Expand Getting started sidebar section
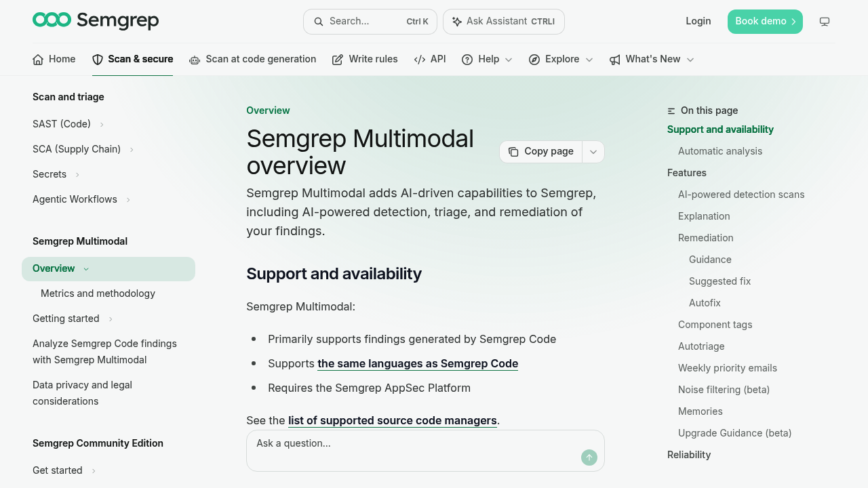 tap(111, 319)
